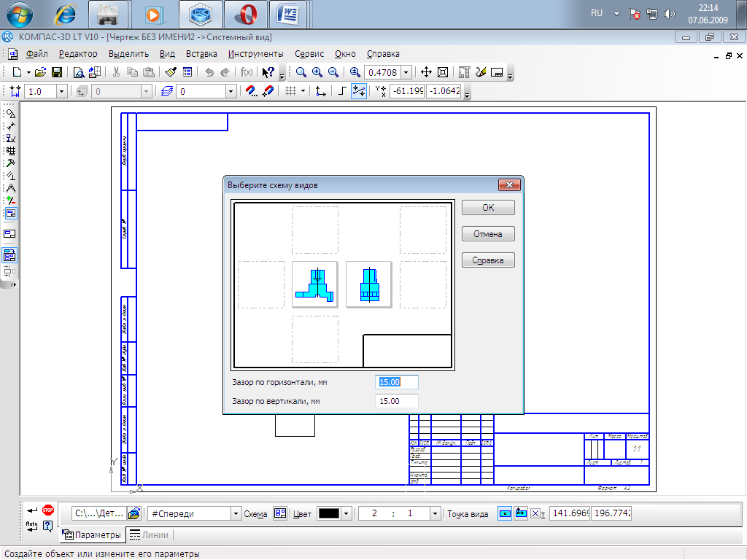
Task: Toggle the orthogonal drawing mode icon
Action: pos(341,91)
